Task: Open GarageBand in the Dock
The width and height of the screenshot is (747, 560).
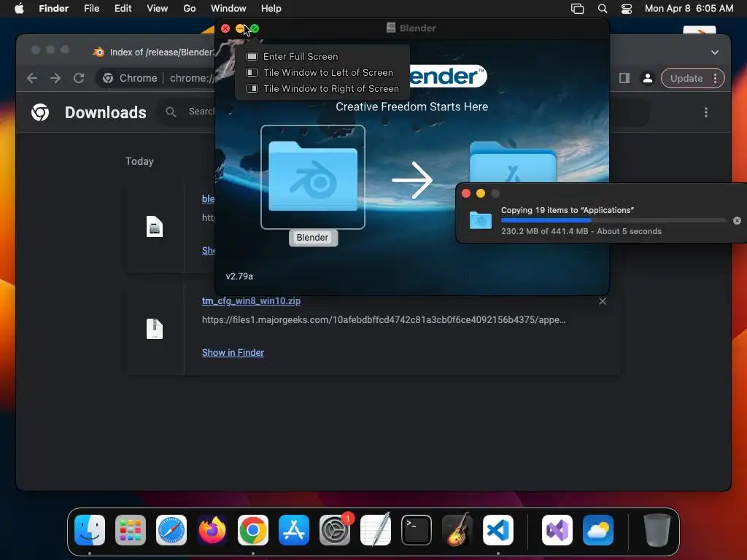Action: [457, 530]
